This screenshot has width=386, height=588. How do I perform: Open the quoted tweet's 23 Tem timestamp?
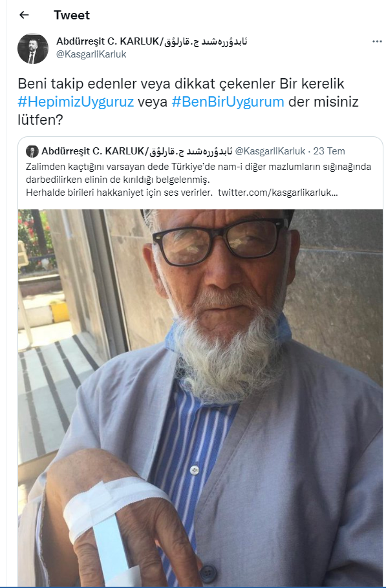pyautogui.click(x=329, y=151)
